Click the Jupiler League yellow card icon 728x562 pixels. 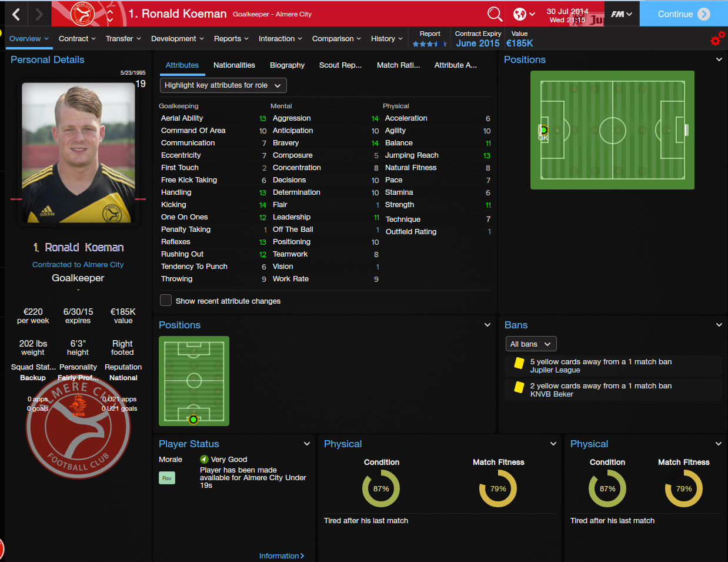519,363
